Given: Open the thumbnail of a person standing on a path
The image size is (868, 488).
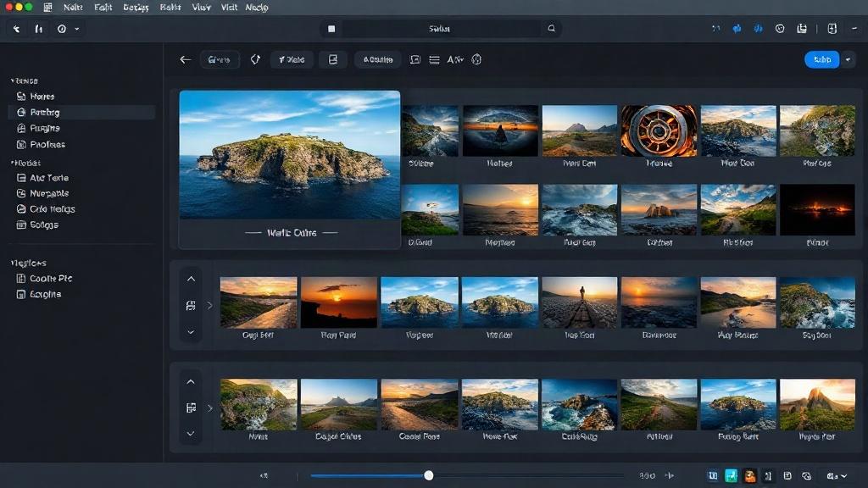Looking at the screenshot, I should tap(580, 302).
